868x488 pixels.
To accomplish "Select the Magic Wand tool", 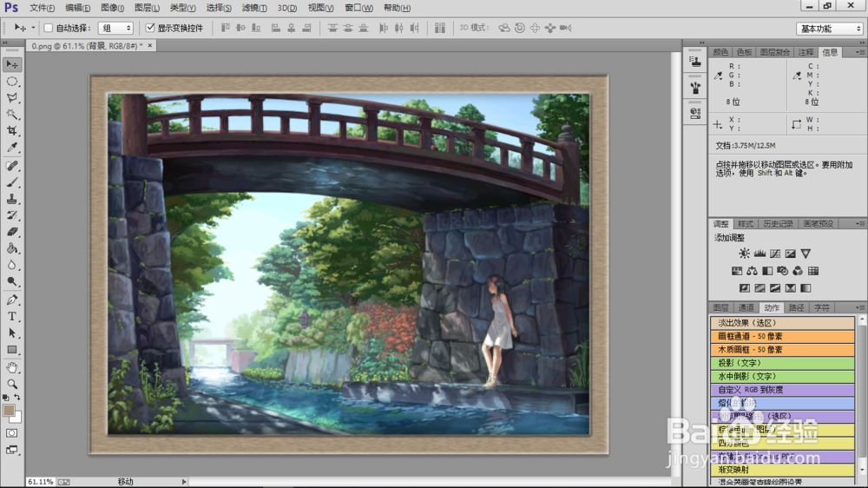I will [11, 115].
